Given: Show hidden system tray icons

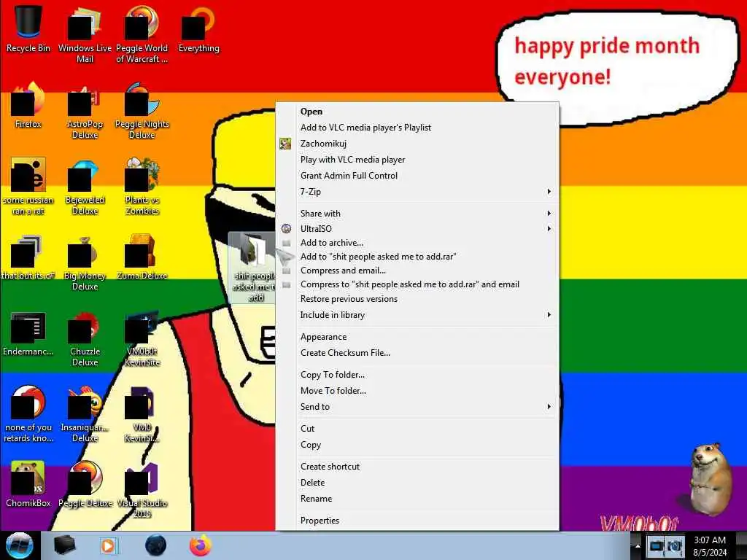Looking at the screenshot, I should [638, 546].
